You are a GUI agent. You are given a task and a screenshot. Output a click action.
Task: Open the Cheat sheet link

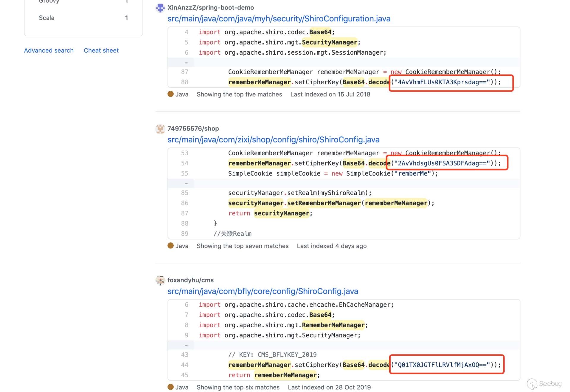(101, 50)
